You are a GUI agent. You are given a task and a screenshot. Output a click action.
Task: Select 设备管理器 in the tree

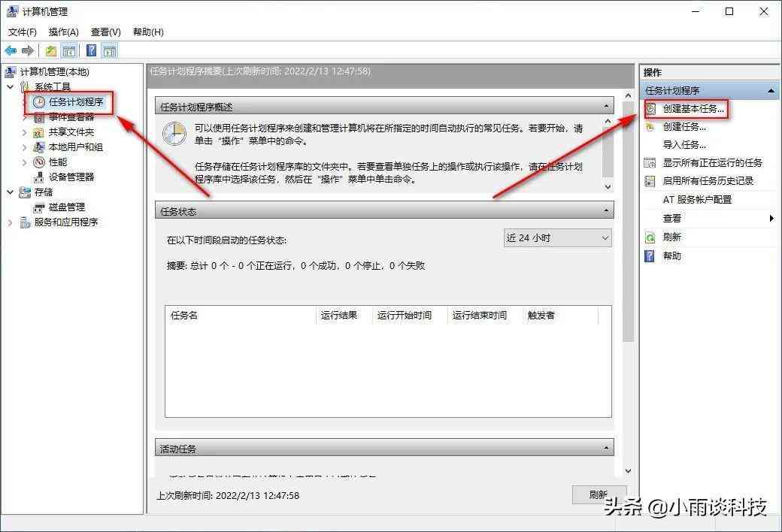[x=71, y=177]
